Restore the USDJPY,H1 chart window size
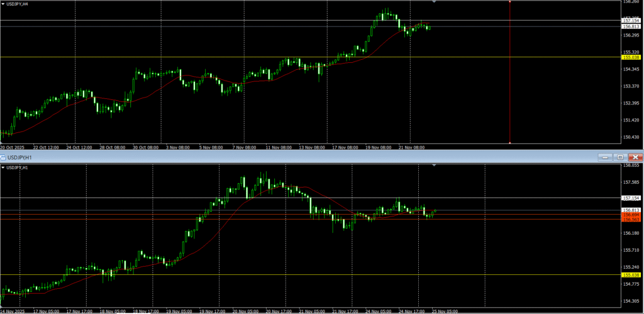This screenshot has width=644, height=314. pos(619,157)
